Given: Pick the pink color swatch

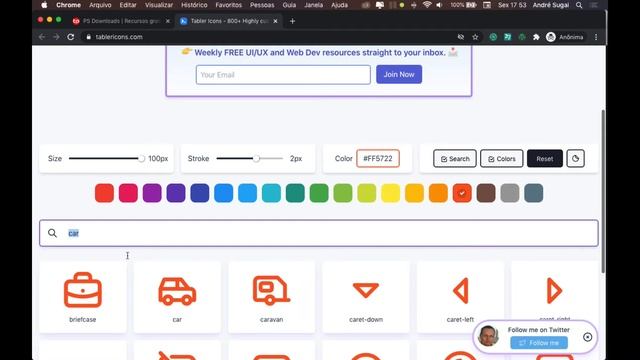Looking at the screenshot, I should click(x=128, y=193).
